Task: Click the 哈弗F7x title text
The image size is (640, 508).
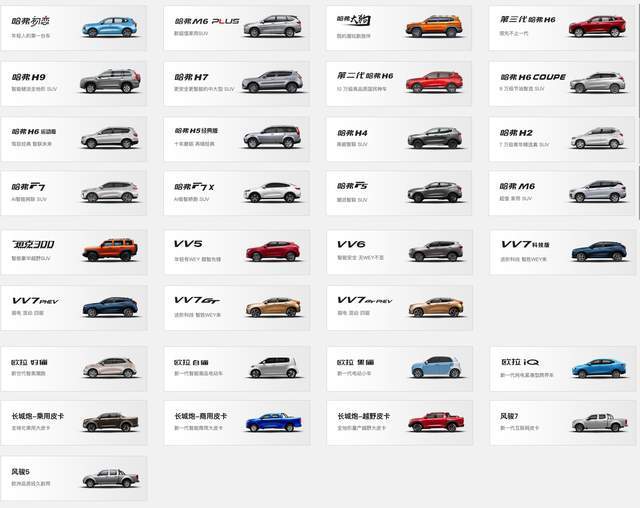Action: tap(194, 187)
